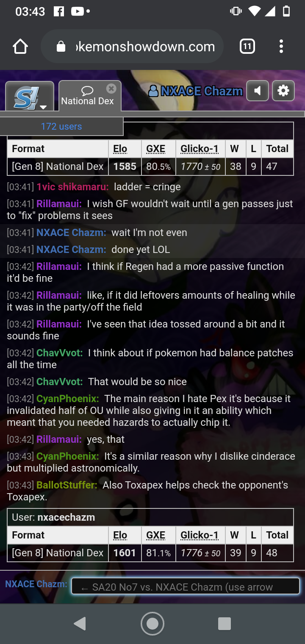This screenshot has width=305, height=644.
Task: Focus the chat message input box
Action: tap(186, 587)
